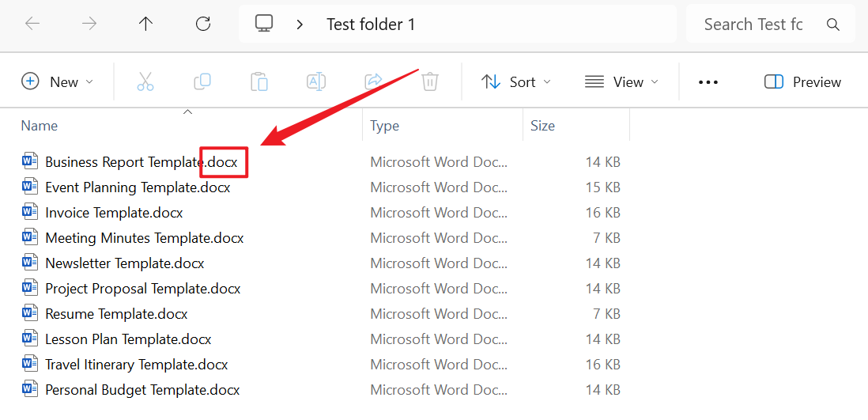Click the Search Test folder box

[753, 25]
